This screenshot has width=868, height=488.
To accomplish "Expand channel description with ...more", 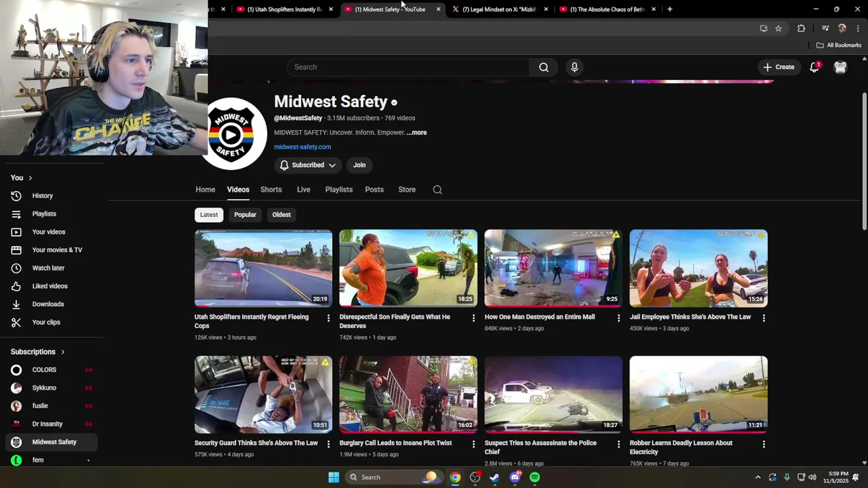I will (x=416, y=133).
